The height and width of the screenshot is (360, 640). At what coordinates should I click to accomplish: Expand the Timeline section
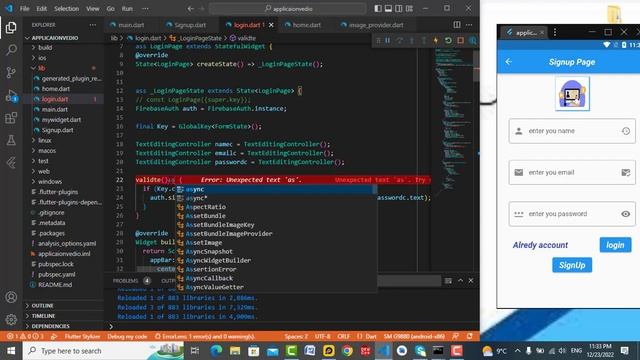43,316
